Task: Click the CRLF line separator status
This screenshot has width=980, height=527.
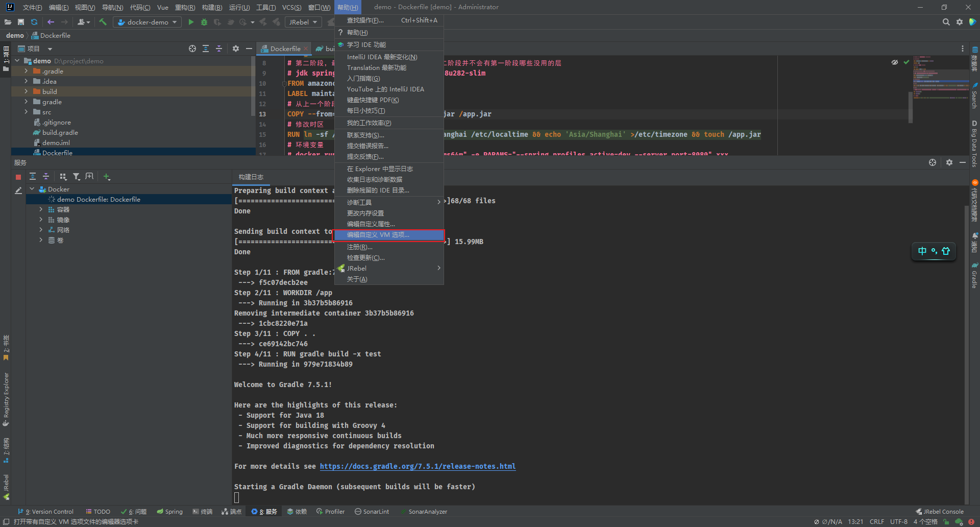Action: tap(877, 521)
